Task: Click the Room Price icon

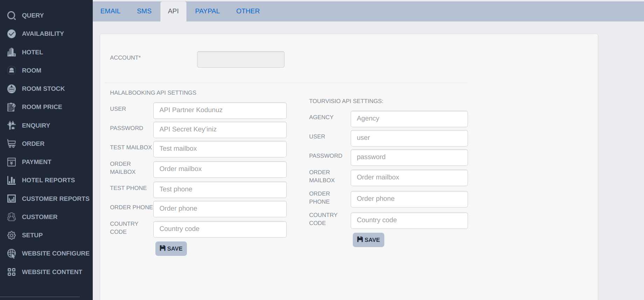Action: (12, 107)
